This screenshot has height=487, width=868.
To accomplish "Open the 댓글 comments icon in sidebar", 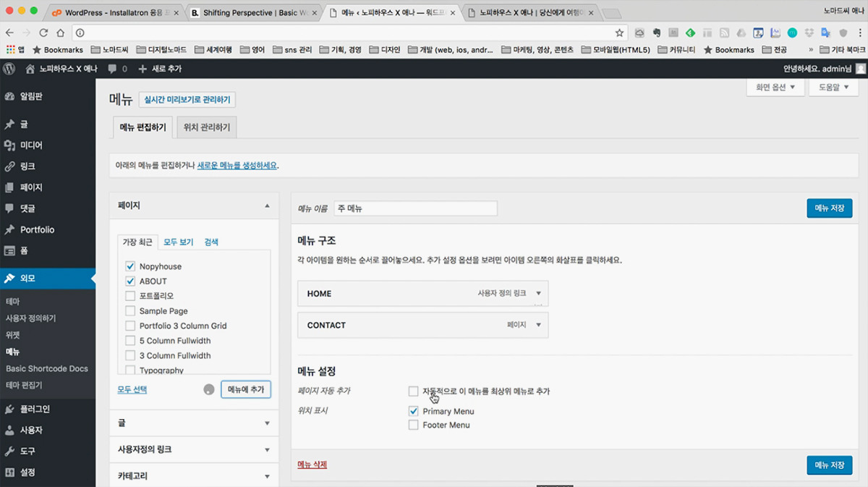I will pyautogui.click(x=9, y=208).
